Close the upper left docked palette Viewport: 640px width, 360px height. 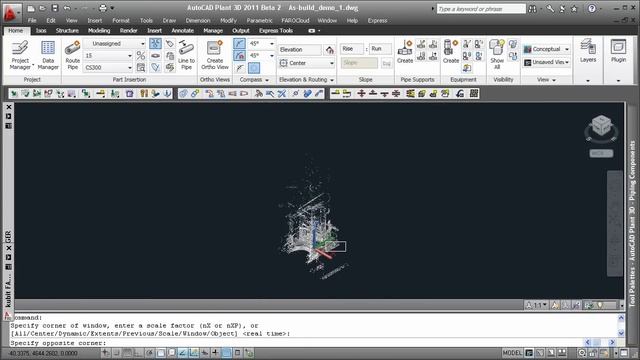click(9, 107)
